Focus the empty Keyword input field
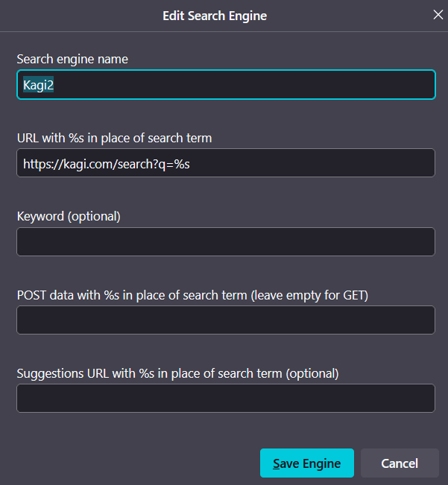The width and height of the screenshot is (448, 485). click(225, 241)
